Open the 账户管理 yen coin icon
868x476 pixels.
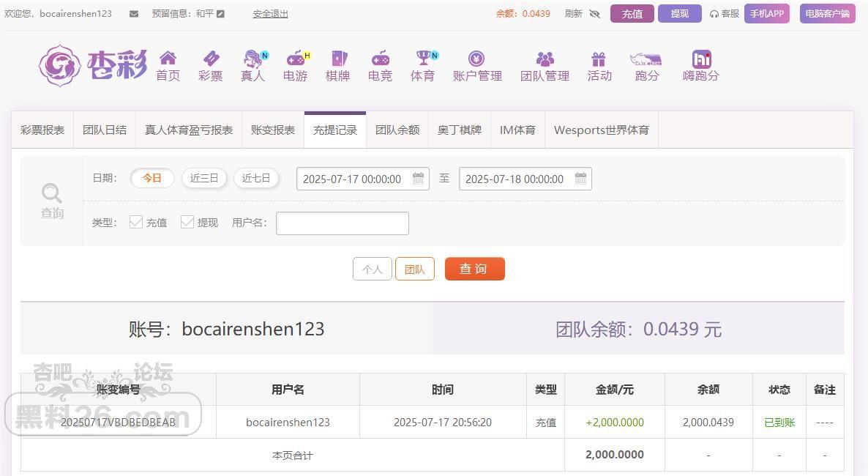(476, 58)
